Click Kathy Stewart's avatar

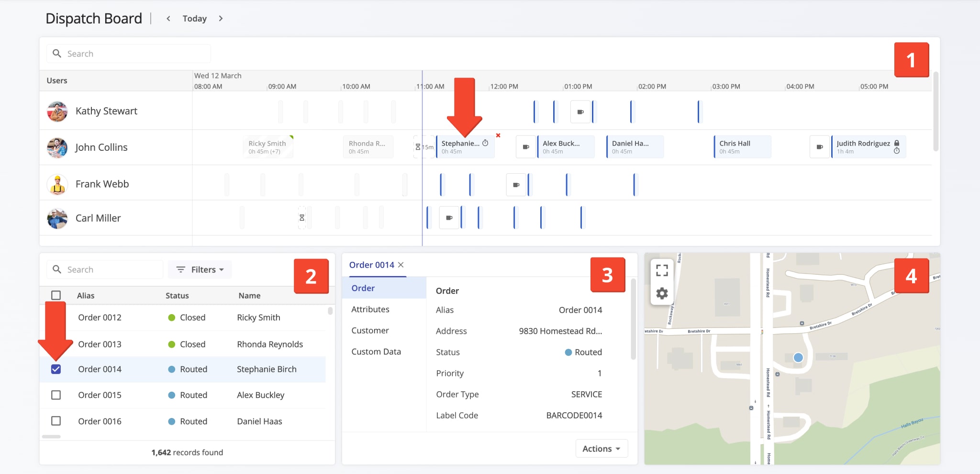57,111
